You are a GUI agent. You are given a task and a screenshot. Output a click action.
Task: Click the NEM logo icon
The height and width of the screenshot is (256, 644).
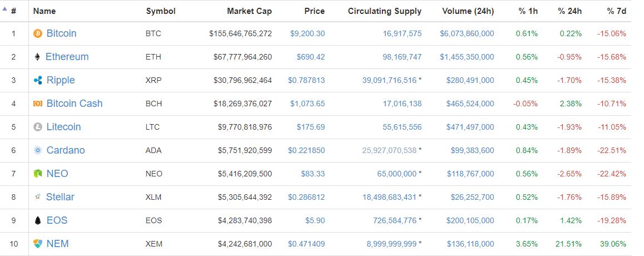[38, 244]
